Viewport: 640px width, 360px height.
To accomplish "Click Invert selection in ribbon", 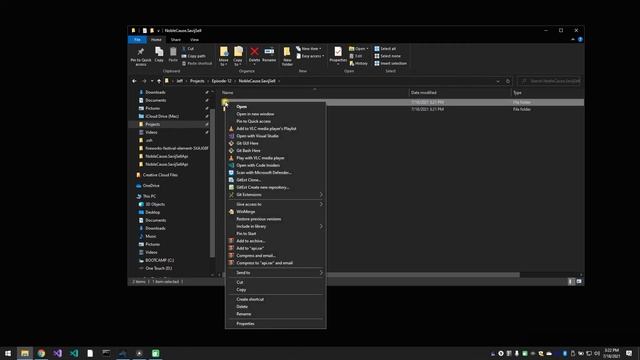I will [390, 63].
